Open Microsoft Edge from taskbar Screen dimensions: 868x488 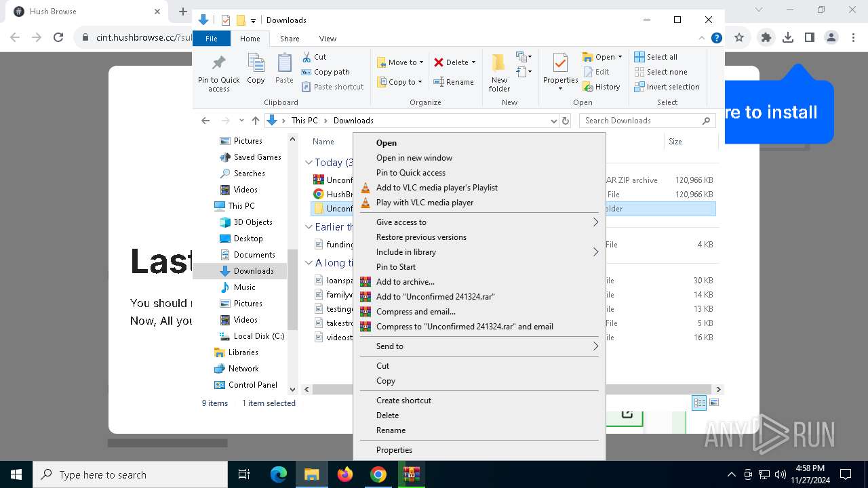tap(279, 474)
